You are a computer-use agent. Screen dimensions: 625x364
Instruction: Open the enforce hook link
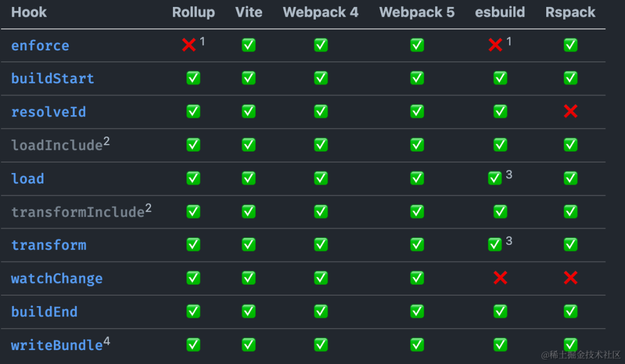(40, 46)
